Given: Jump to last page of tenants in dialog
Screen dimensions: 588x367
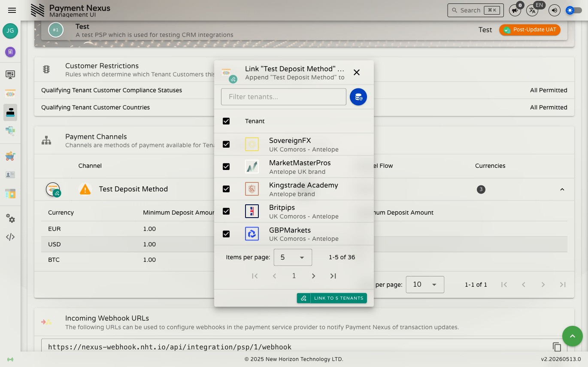Looking at the screenshot, I should (x=333, y=276).
